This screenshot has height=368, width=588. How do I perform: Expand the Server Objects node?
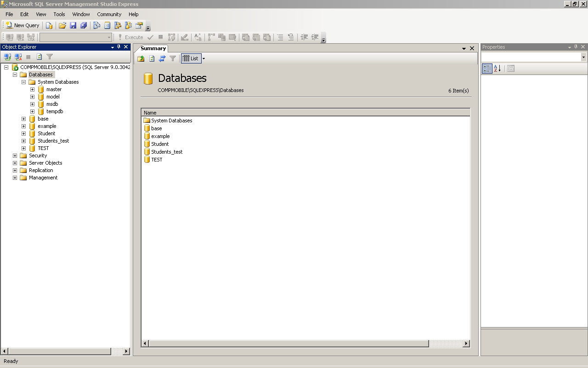15,163
